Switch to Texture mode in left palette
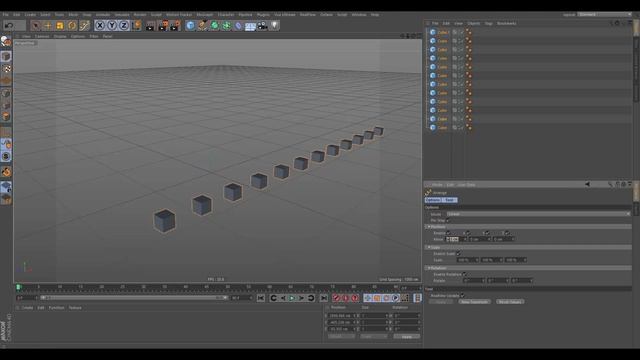The height and width of the screenshot is (360, 640). [6, 69]
